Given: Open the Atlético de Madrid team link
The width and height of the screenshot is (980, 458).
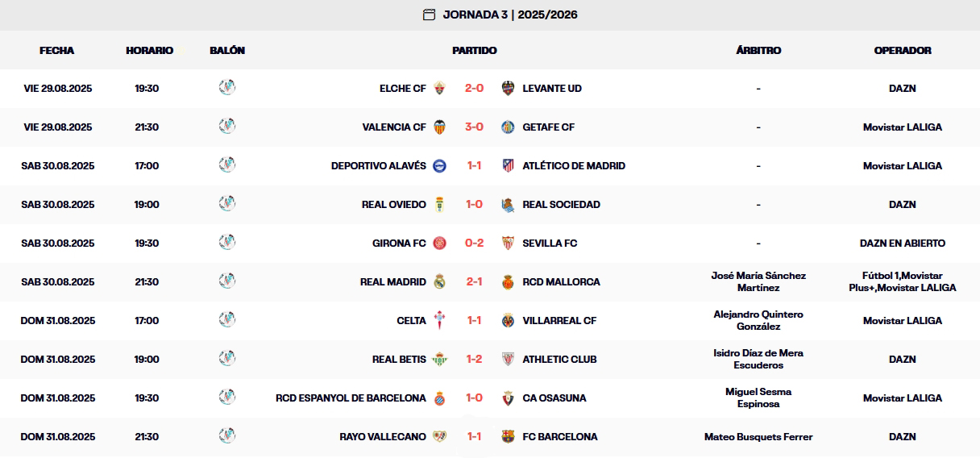Looking at the screenshot, I should [574, 165].
